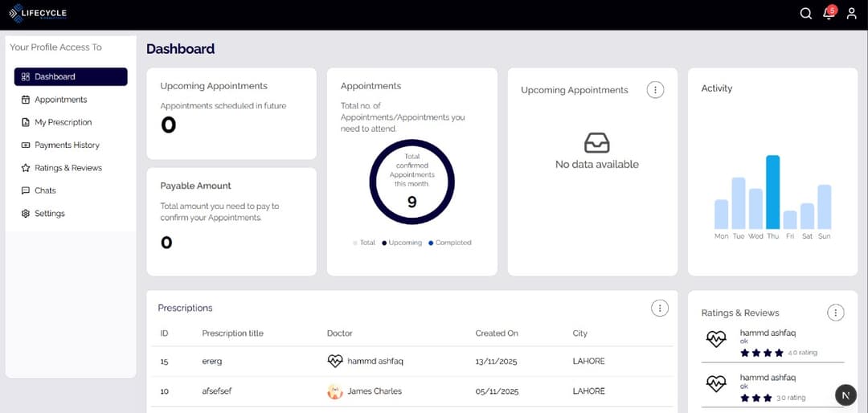Image resolution: width=868 pixels, height=413 pixels.
Task: Select Dashboard in sidebar
Action: click(71, 77)
